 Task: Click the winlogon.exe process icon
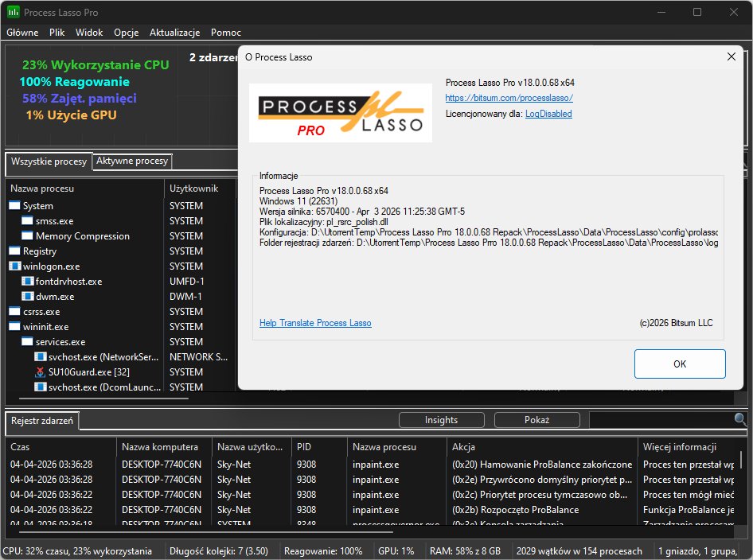click(x=15, y=266)
